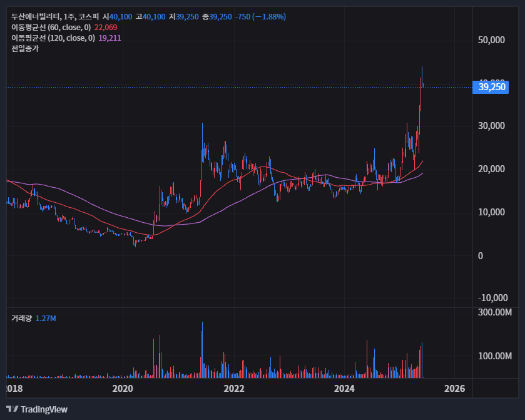Click the -750 (−1.88%) change value
525x420 pixels.
[x=260, y=17]
